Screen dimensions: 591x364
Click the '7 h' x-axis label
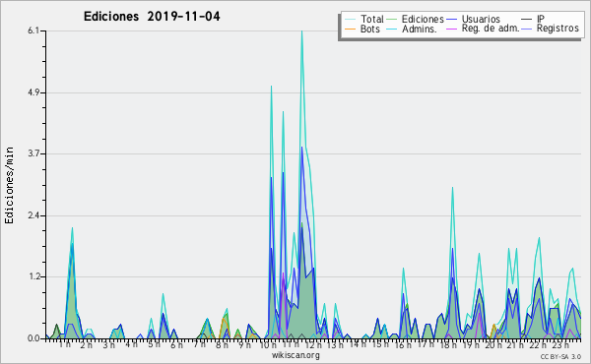(200, 344)
